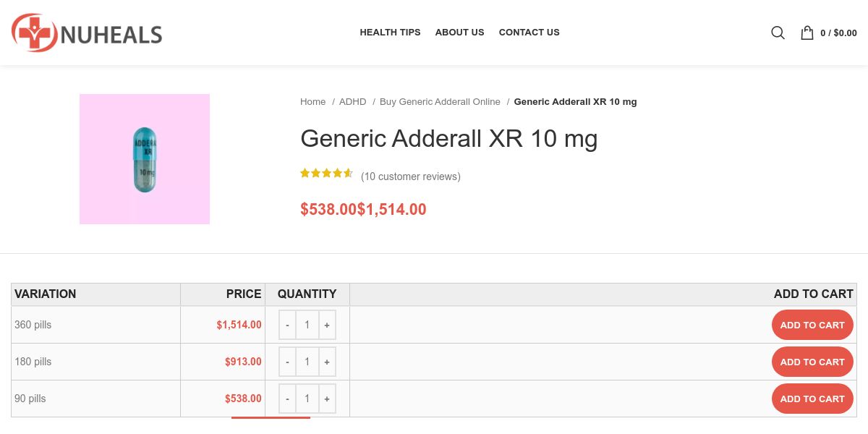View the 10 customer reviews link

(x=411, y=176)
